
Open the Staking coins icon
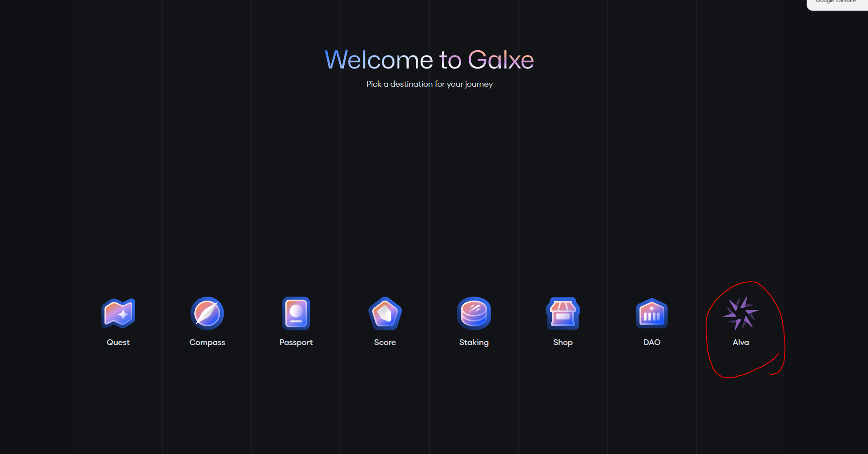(x=474, y=313)
